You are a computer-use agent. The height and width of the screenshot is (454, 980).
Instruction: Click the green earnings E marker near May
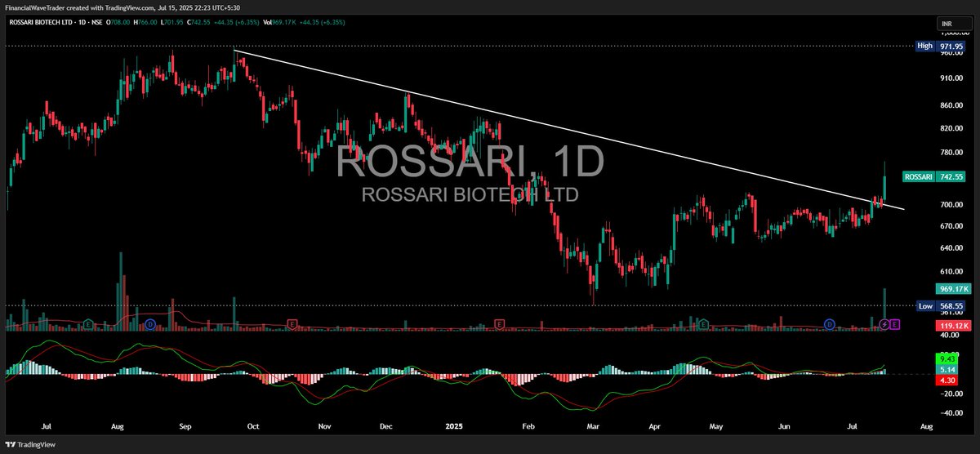click(x=702, y=324)
